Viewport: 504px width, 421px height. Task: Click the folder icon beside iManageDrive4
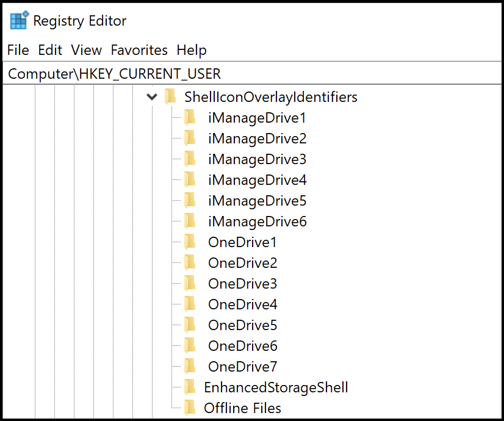tap(190, 180)
